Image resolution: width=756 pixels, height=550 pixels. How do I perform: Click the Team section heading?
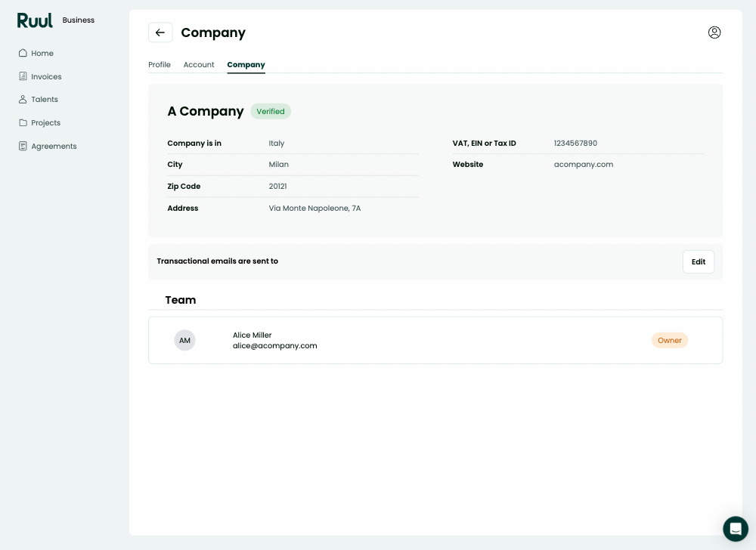[181, 300]
